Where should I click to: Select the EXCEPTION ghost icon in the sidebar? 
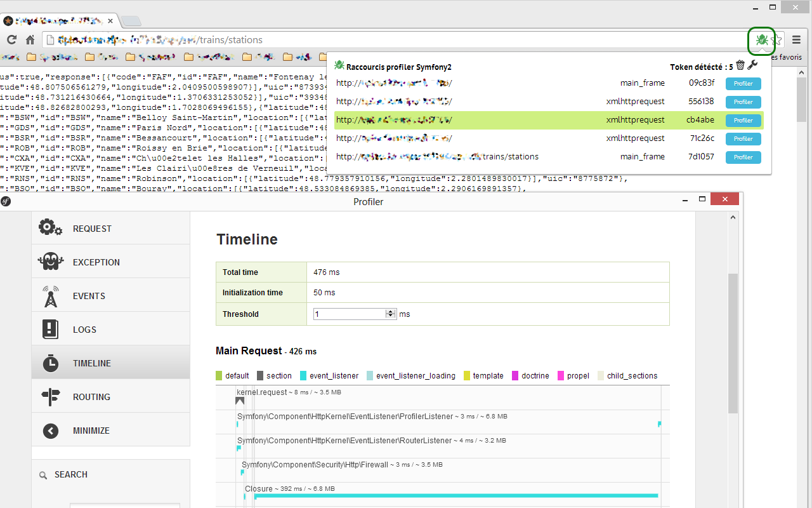click(50, 262)
